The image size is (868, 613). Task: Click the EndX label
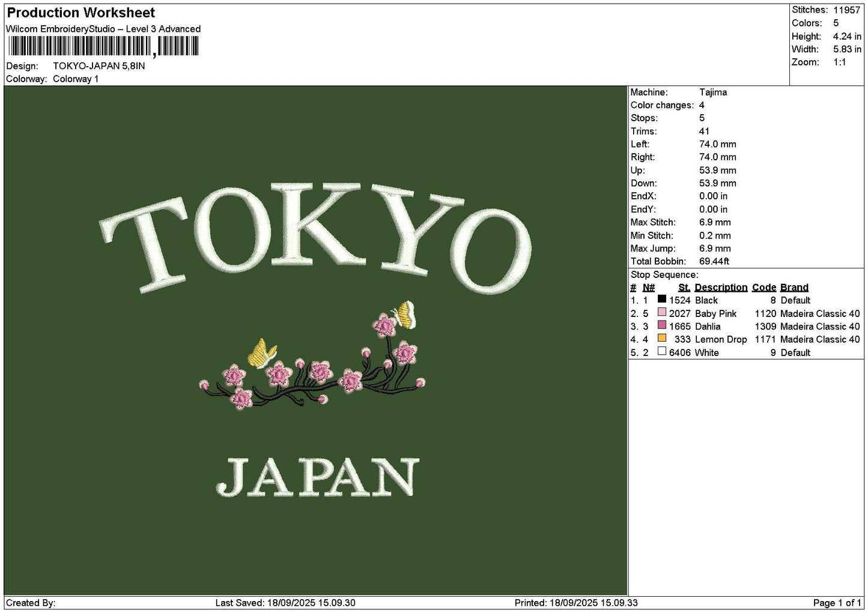click(643, 196)
